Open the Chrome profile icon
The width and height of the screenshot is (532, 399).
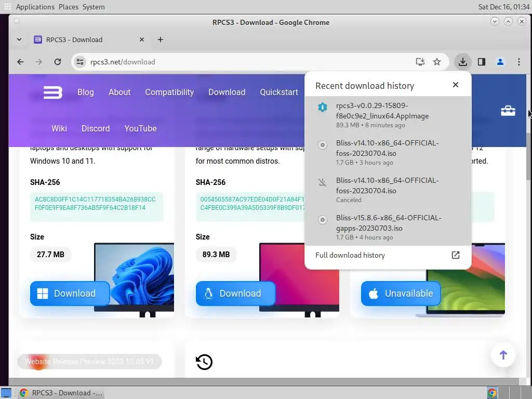tap(500, 62)
